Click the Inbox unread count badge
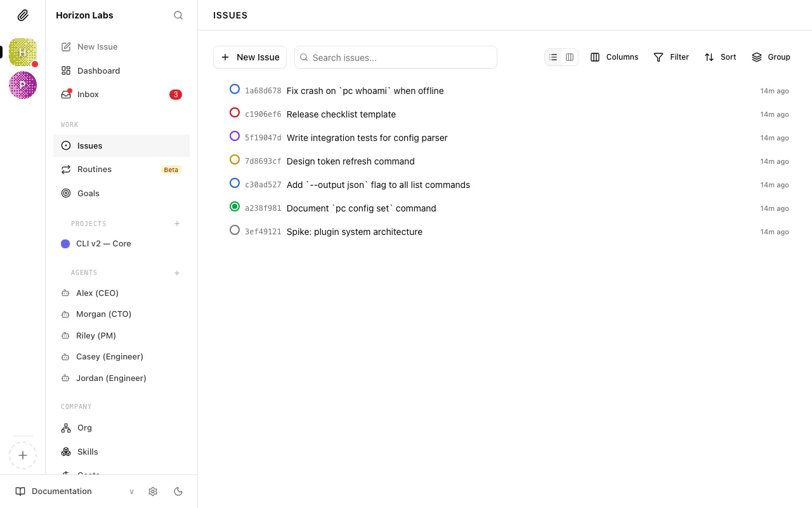This screenshot has width=812, height=508. point(176,95)
